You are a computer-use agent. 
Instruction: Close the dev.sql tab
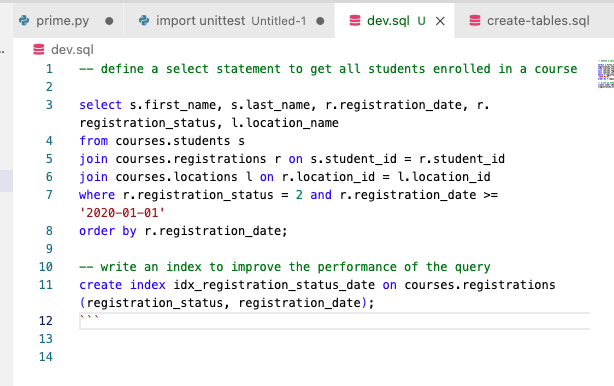440,21
